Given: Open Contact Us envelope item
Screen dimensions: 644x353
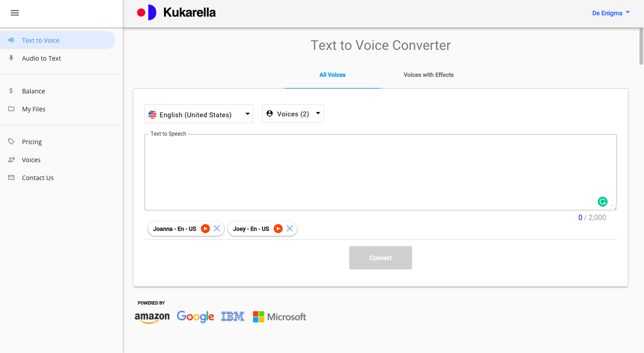Looking at the screenshot, I should [37, 178].
